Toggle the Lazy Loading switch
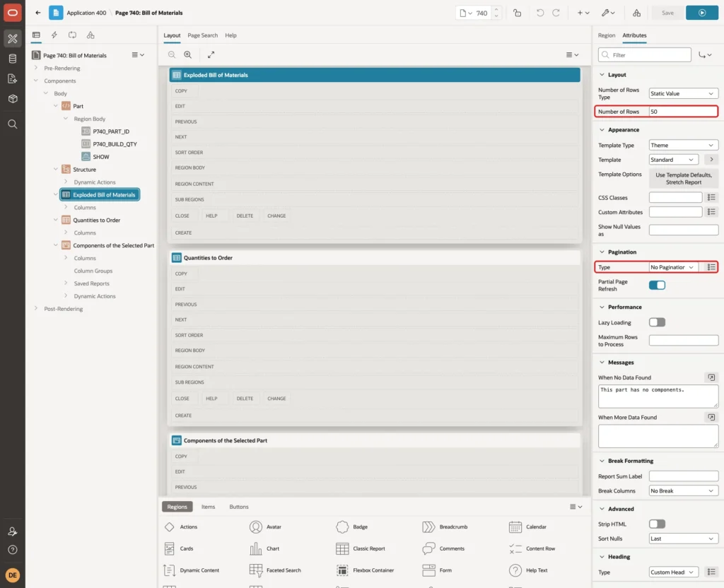The height and width of the screenshot is (588, 724). (657, 322)
